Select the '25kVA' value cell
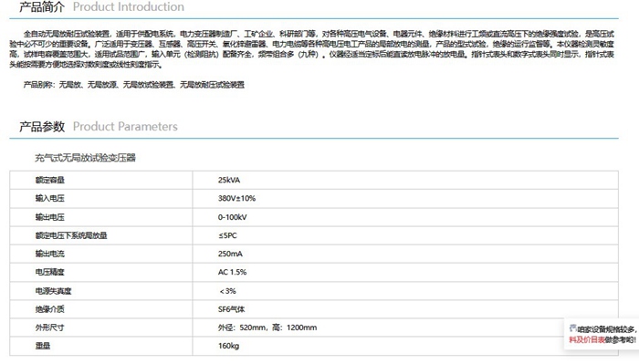The image size is (639, 364). click(x=229, y=180)
